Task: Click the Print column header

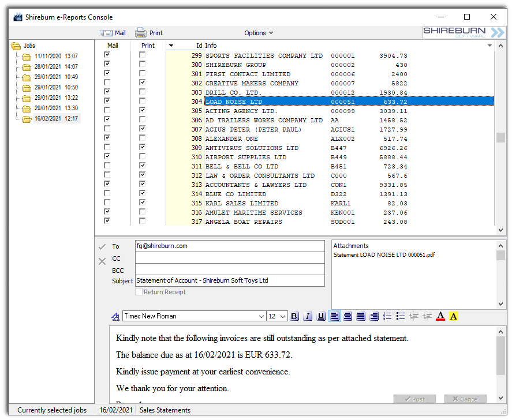Action: 148,46
